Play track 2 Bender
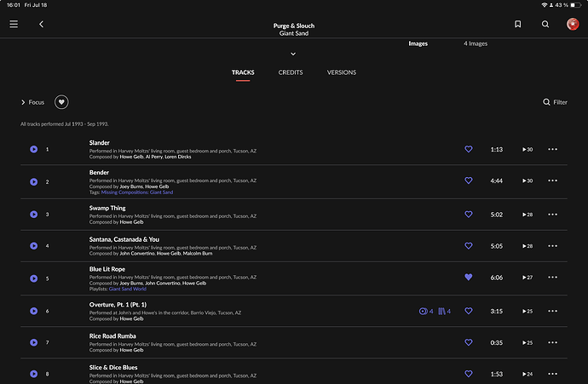588x384 pixels. 34,182
